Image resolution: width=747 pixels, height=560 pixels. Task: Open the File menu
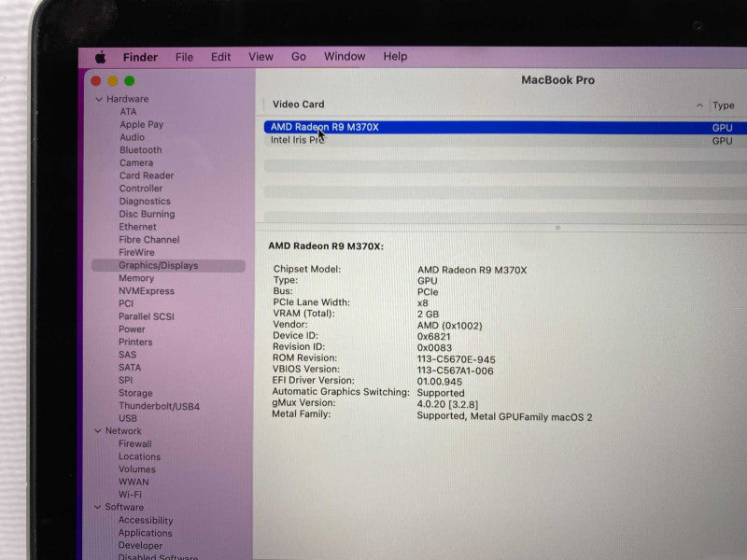[x=184, y=57]
